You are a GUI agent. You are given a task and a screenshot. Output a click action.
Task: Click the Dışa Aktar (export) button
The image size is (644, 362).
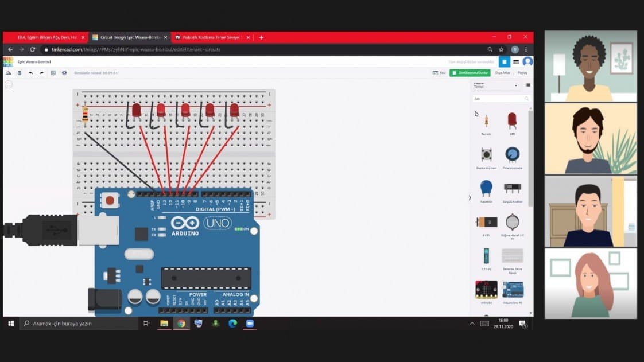[x=502, y=73]
